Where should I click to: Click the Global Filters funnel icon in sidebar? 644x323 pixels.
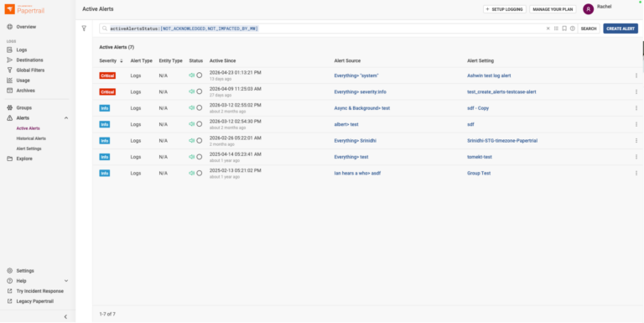click(9, 70)
